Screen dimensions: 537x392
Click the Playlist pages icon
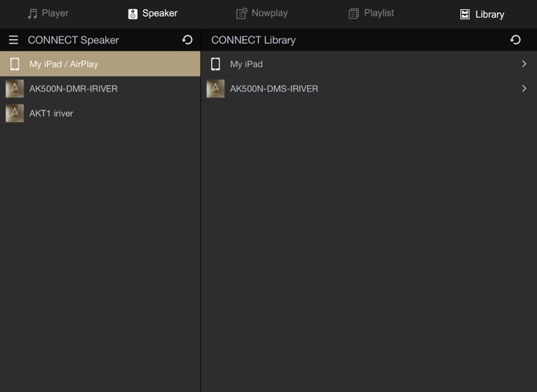pyautogui.click(x=354, y=14)
